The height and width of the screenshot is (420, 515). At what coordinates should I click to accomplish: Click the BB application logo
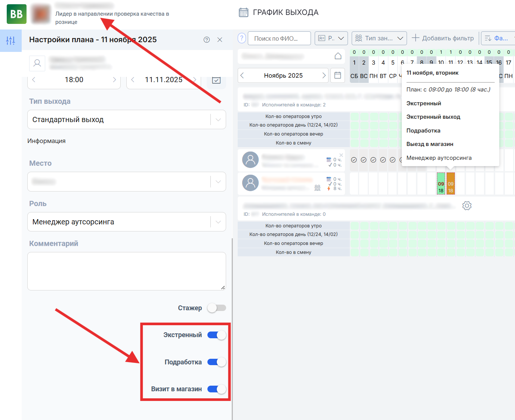click(x=16, y=14)
